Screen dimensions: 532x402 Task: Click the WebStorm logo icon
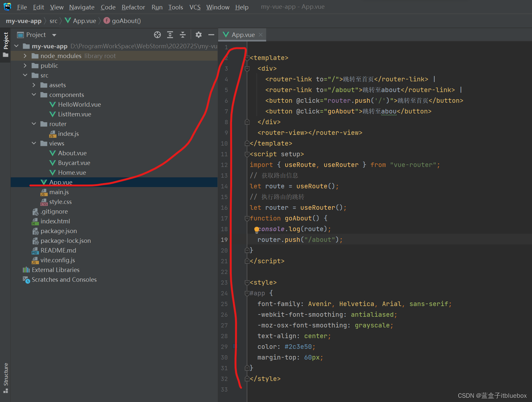pyautogui.click(x=7, y=6)
